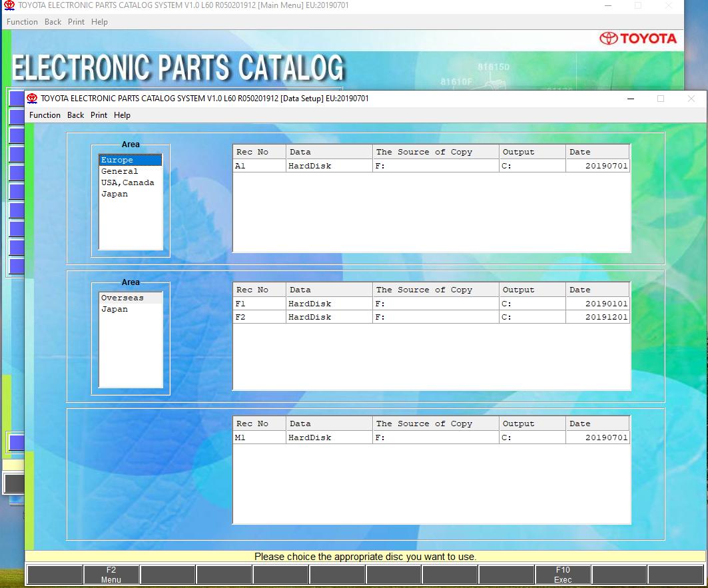Select Europe in the top Area list
The image size is (708, 588).
[x=131, y=160]
